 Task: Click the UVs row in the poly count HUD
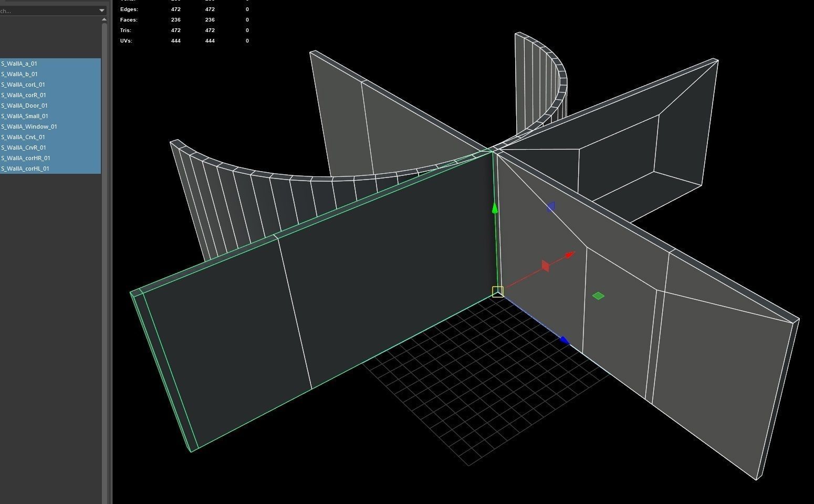pyautogui.click(x=185, y=40)
